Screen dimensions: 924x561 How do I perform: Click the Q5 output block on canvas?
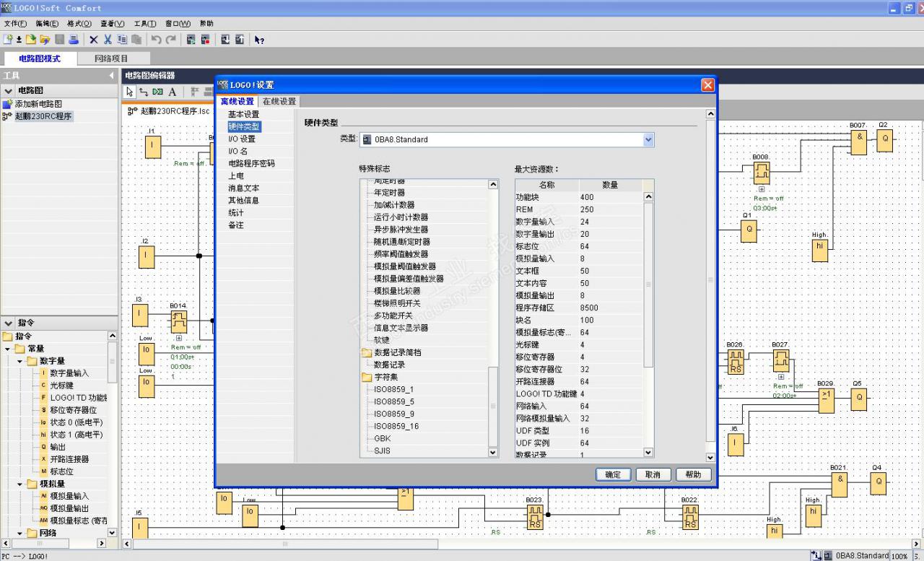point(858,399)
